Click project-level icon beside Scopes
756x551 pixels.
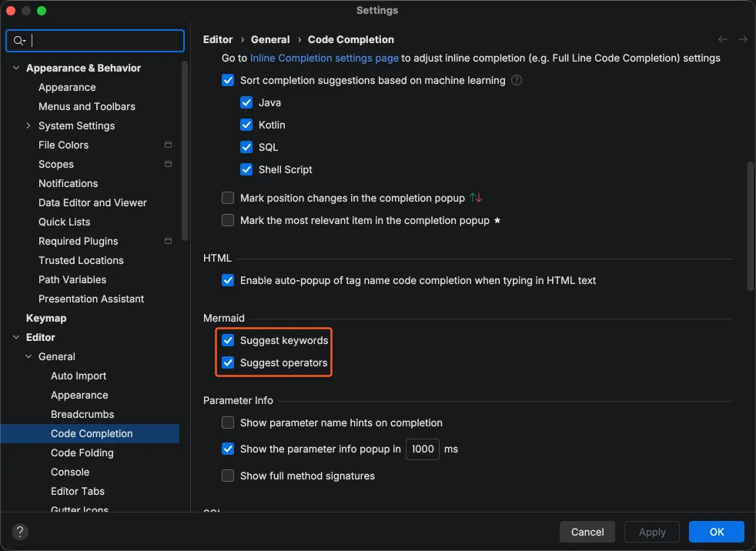pyautogui.click(x=168, y=164)
